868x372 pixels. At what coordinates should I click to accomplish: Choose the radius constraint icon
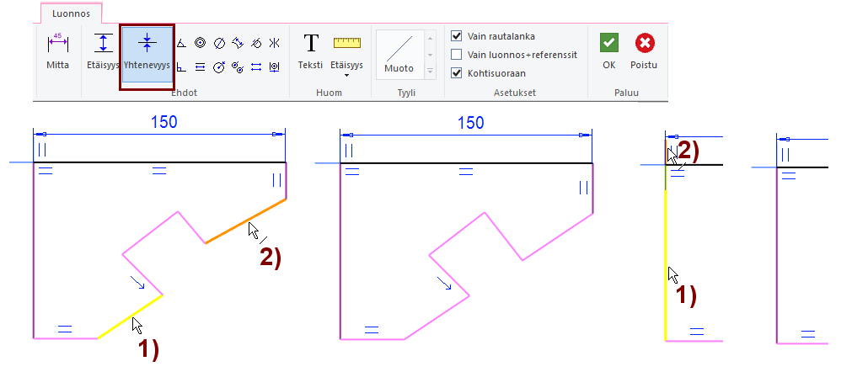219,66
